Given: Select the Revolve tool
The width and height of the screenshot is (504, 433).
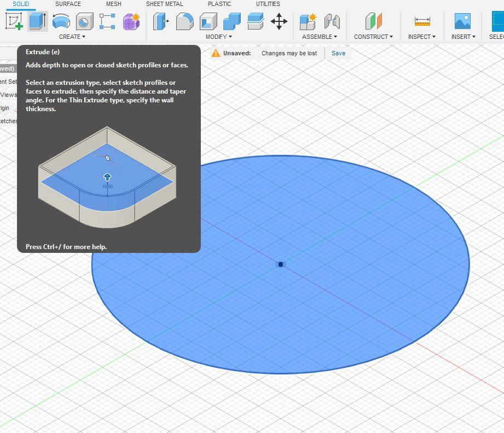Looking at the screenshot, I should [x=60, y=22].
